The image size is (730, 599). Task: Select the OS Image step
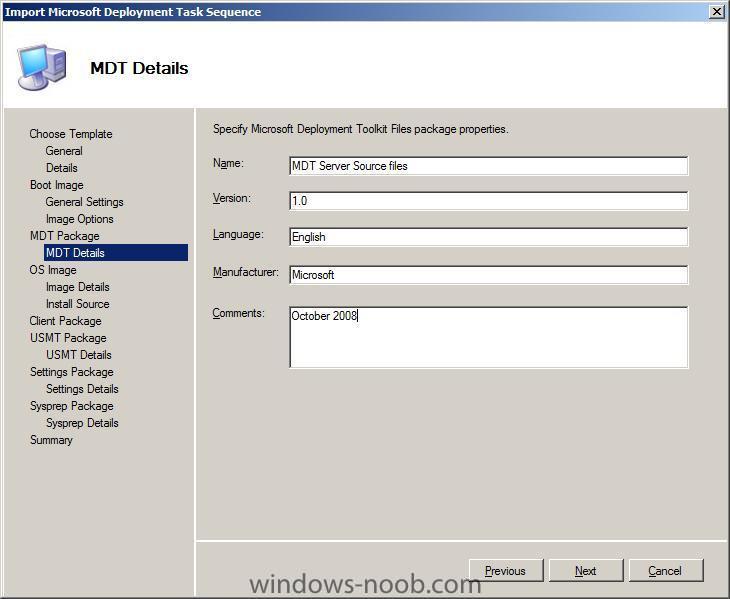53,270
